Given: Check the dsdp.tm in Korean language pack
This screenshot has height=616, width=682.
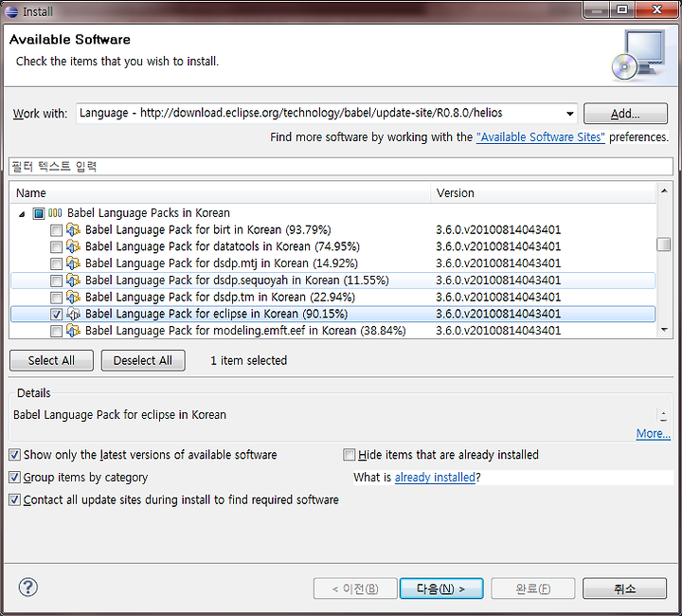Looking at the screenshot, I should (56, 298).
